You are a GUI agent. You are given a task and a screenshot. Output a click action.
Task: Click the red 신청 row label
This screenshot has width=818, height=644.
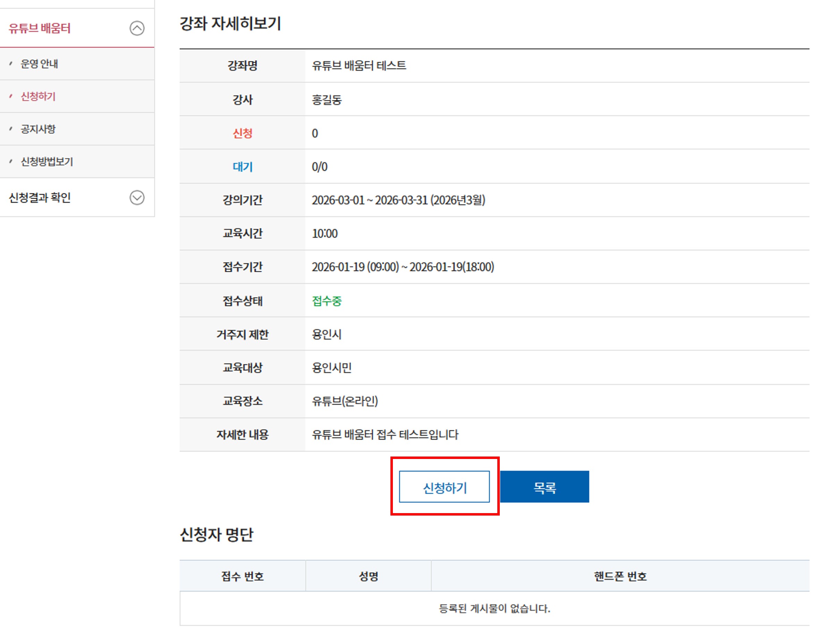pyautogui.click(x=242, y=133)
